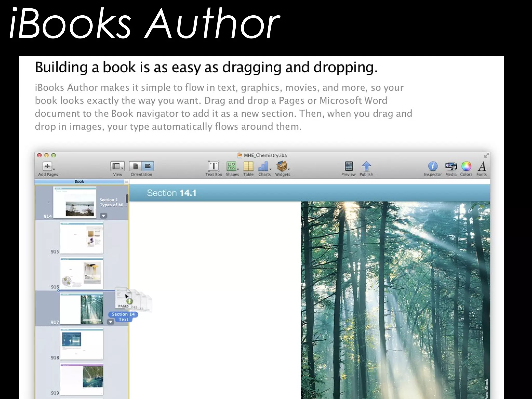Select page 914 thumbnail

pyautogui.click(x=75, y=202)
